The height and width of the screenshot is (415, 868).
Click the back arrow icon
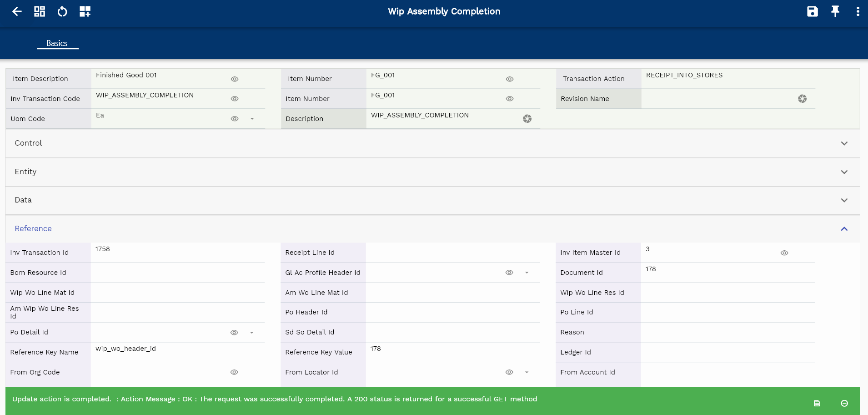[17, 11]
